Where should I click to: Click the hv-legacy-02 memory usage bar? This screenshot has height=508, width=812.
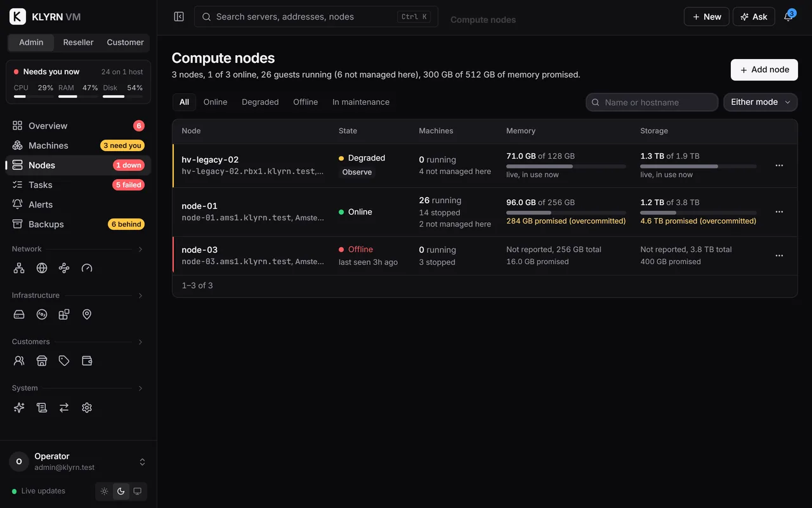tap(566, 166)
